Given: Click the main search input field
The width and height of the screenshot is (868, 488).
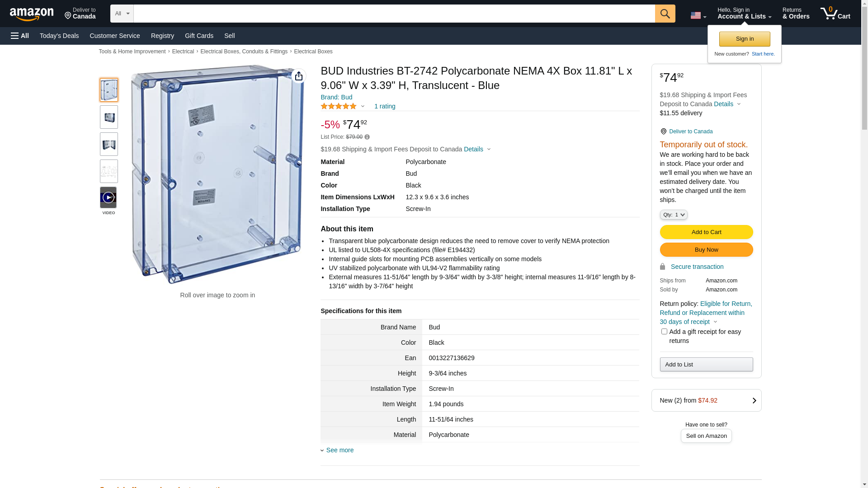Looking at the screenshot, I should click(x=394, y=14).
